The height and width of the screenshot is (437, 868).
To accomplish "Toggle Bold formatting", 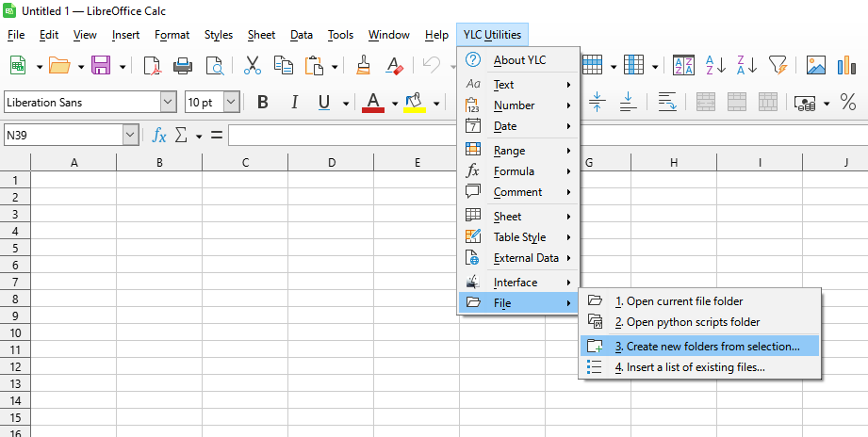I will coord(263,103).
